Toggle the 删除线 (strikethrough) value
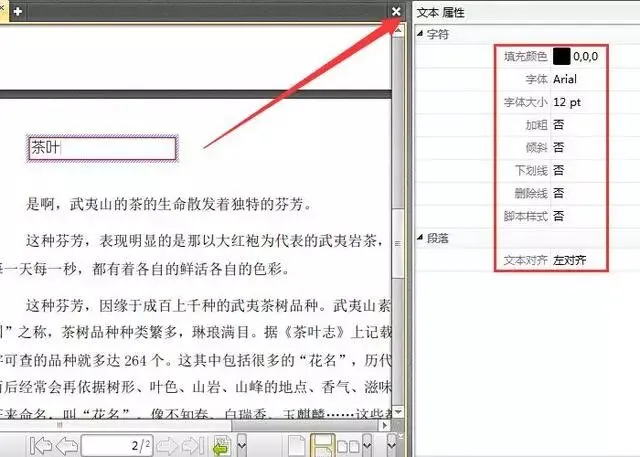The width and height of the screenshot is (640, 457). tap(558, 193)
